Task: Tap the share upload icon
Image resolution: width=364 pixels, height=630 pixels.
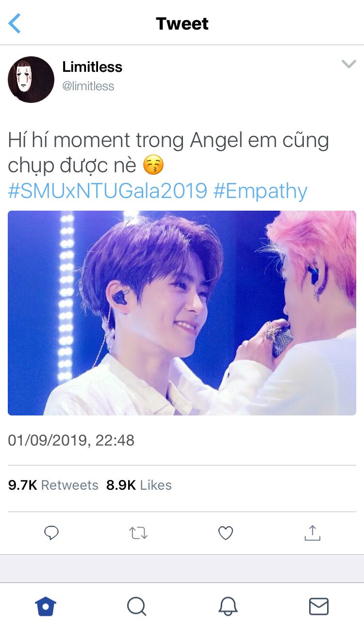Action: [313, 533]
